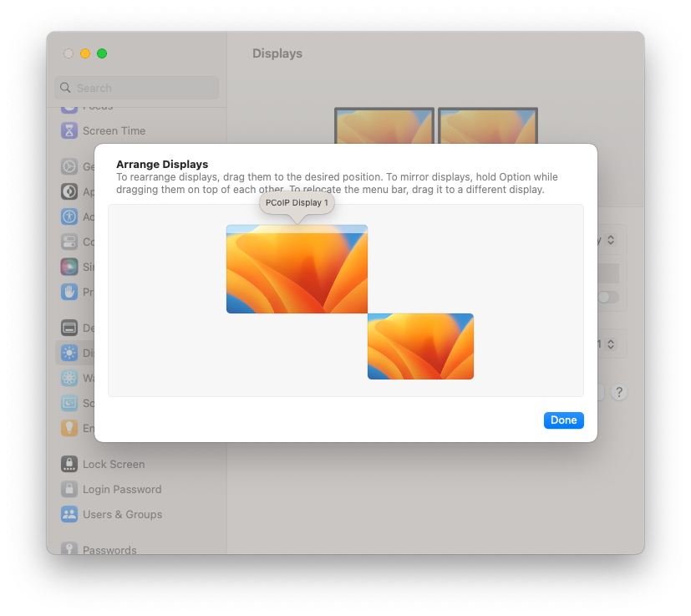The height and width of the screenshot is (616, 691).
Task: Click the Login Password label
Action: tap(122, 490)
